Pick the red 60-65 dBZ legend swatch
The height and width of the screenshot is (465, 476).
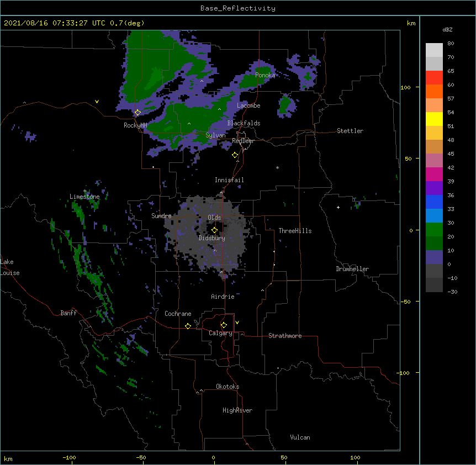(434, 77)
